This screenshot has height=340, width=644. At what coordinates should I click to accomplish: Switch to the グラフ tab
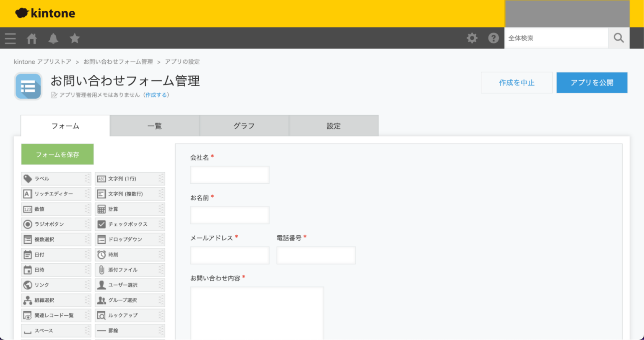244,126
